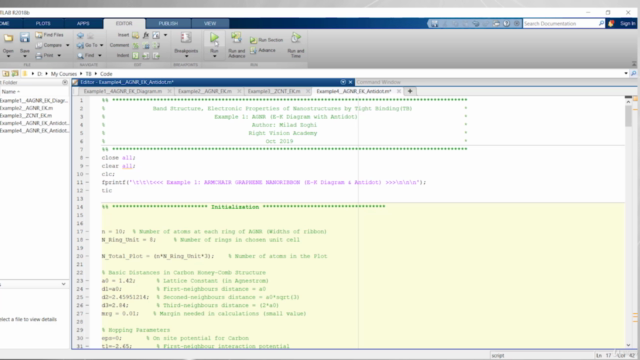
Task: Click the Run and Time icon
Action: click(296, 38)
